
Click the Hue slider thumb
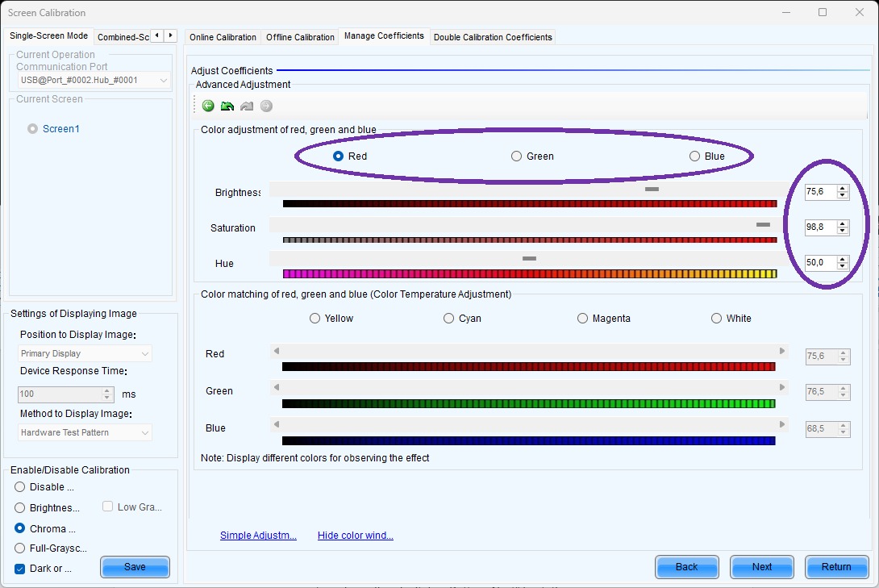[529, 258]
